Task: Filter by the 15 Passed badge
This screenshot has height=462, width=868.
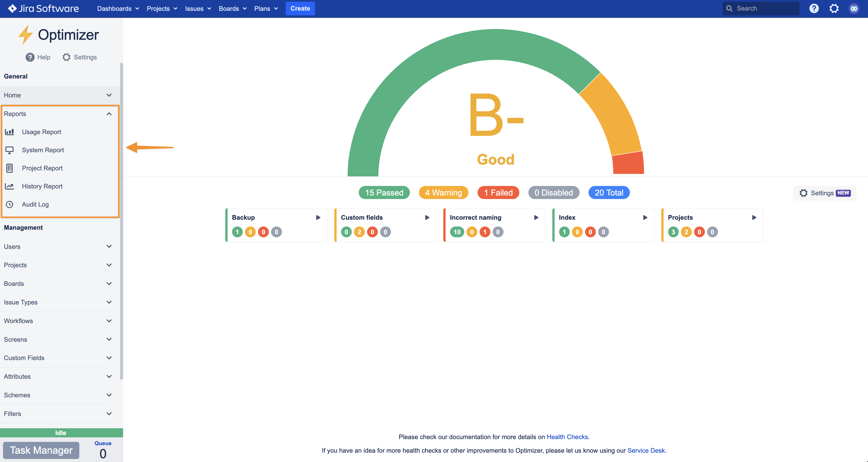Action: click(x=384, y=192)
